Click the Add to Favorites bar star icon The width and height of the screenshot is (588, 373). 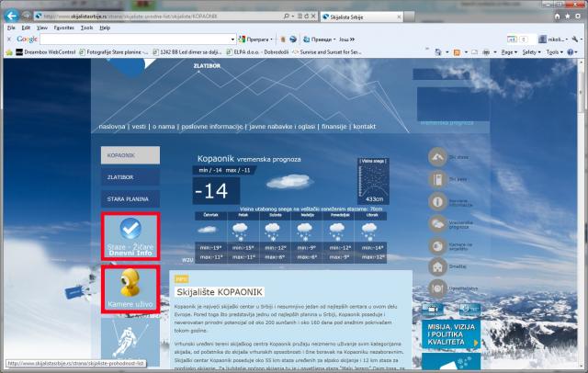[9, 52]
